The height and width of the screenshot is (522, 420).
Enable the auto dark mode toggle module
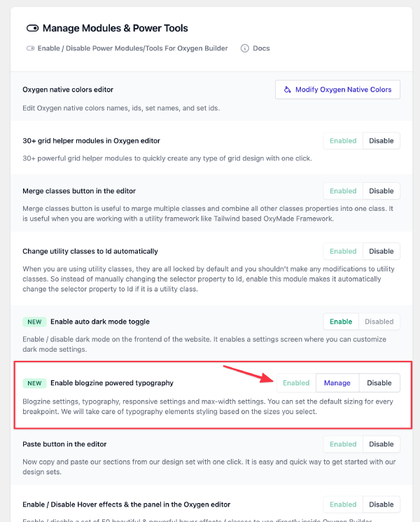(341, 322)
